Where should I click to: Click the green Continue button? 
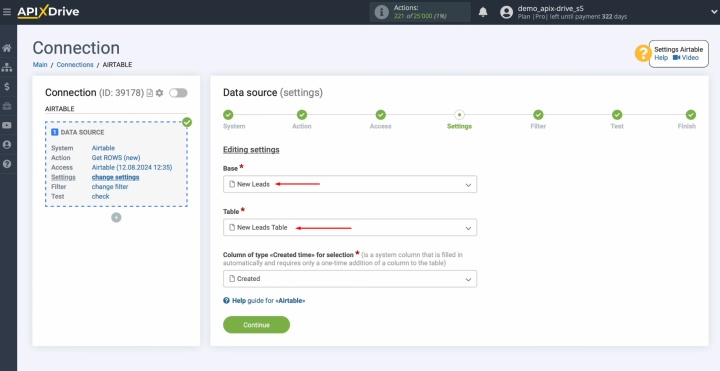256,325
